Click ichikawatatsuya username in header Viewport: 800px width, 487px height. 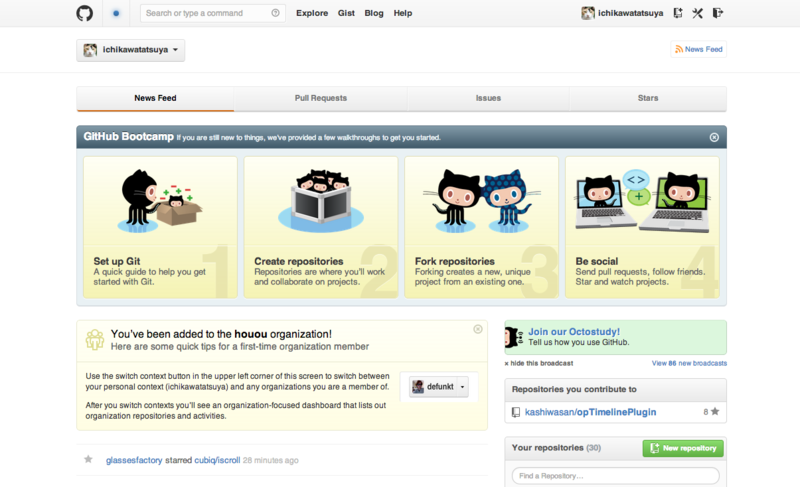click(631, 13)
